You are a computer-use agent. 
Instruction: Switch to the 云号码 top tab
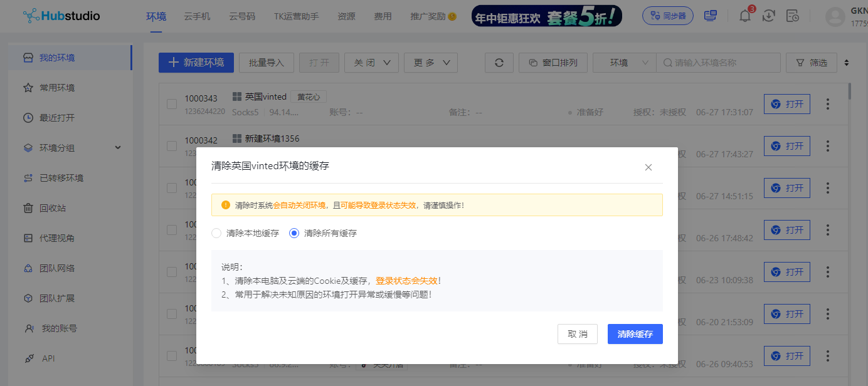242,16
